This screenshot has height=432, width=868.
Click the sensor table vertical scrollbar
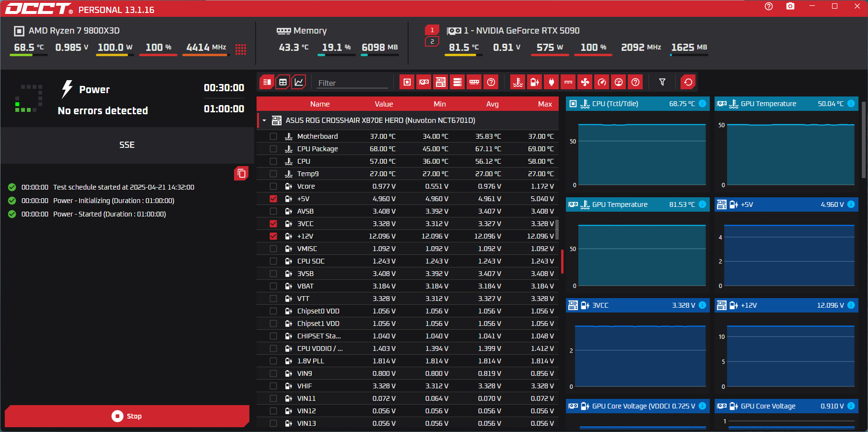(x=557, y=230)
